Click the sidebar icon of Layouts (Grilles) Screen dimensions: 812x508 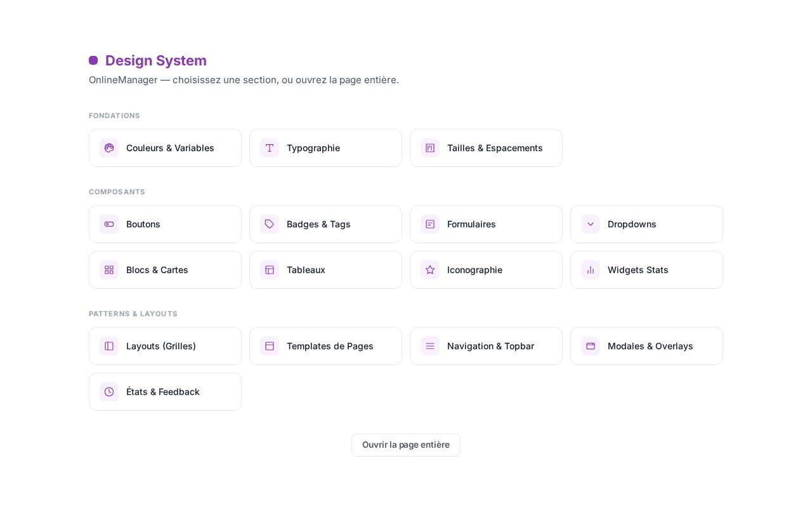109,346
